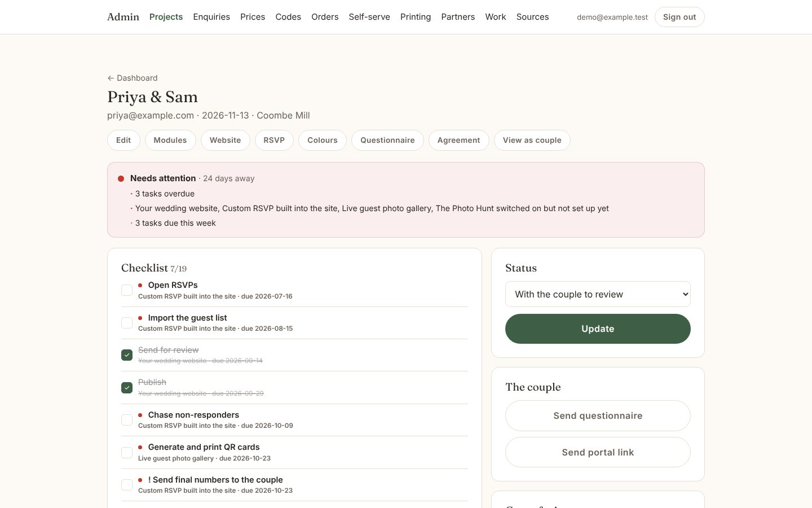
Task: Click the Priya & Sam project title
Action: 153,97
